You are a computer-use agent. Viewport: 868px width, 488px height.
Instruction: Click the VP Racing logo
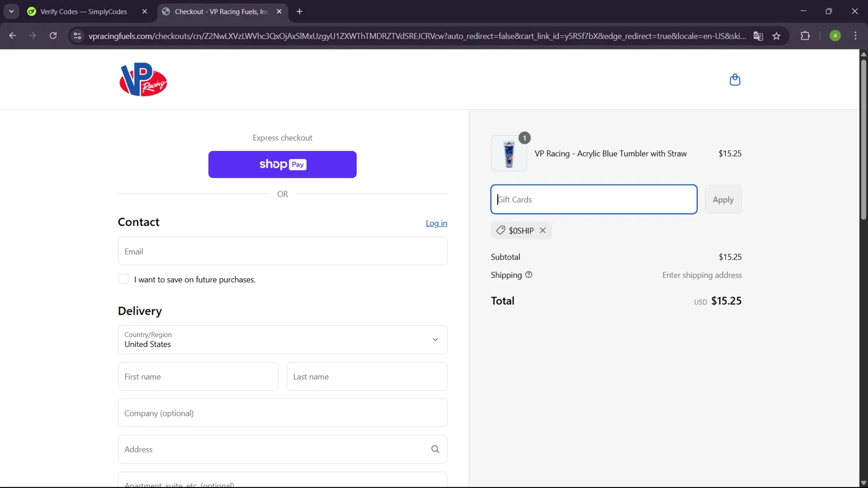[143, 79]
